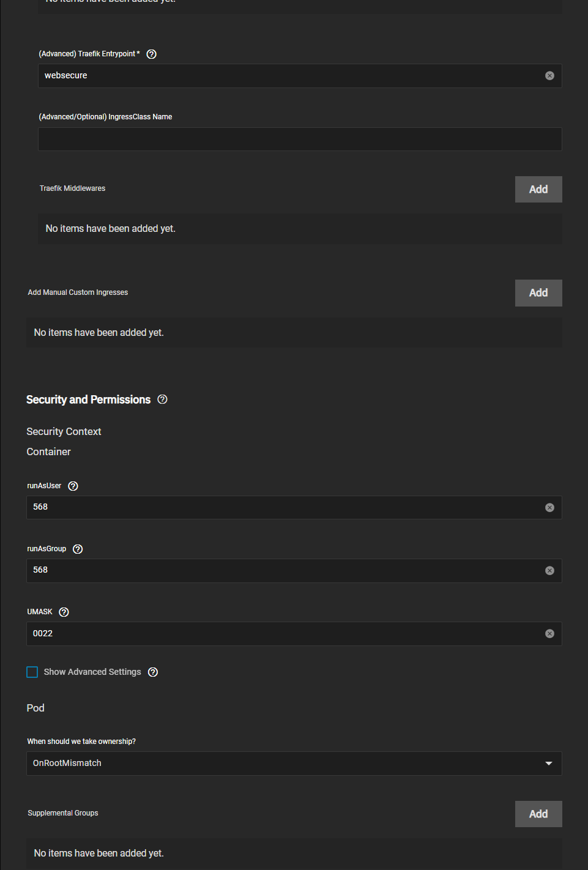Add a Supplemental Group
588x870 pixels.
click(x=538, y=814)
